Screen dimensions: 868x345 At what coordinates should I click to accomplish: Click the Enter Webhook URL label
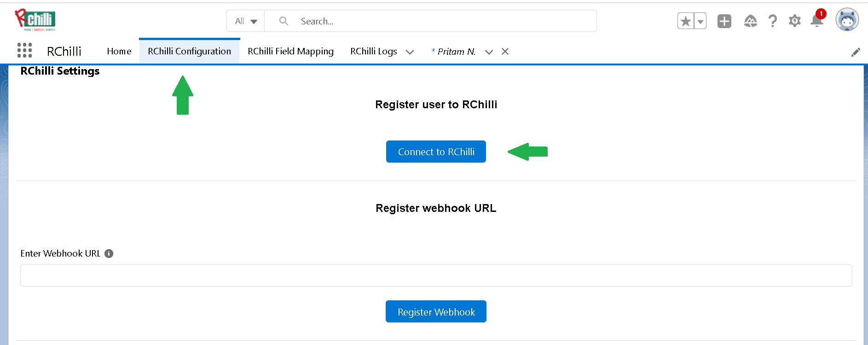pyautogui.click(x=60, y=253)
